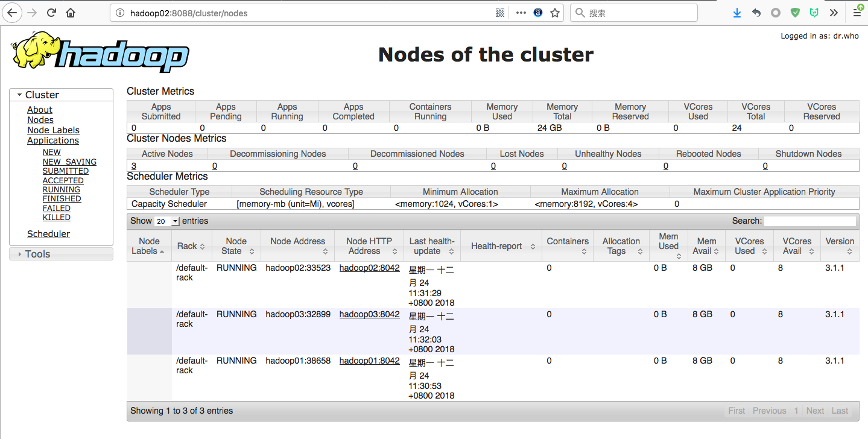Open the Nodes link in sidebar
868x439 pixels.
[x=40, y=120]
